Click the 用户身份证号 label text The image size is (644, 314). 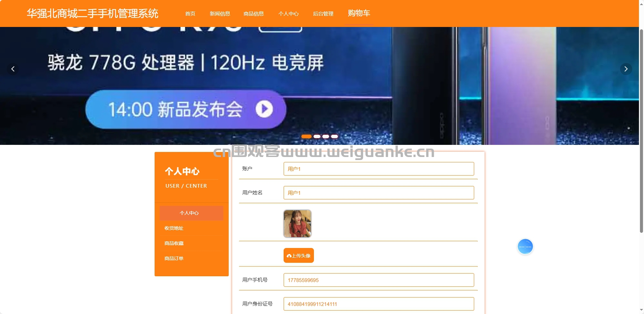[x=257, y=304]
